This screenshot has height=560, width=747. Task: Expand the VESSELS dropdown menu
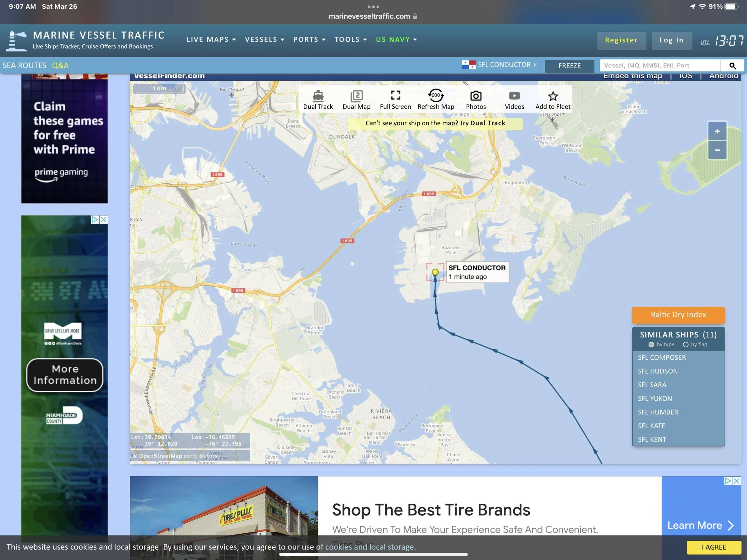coord(265,40)
